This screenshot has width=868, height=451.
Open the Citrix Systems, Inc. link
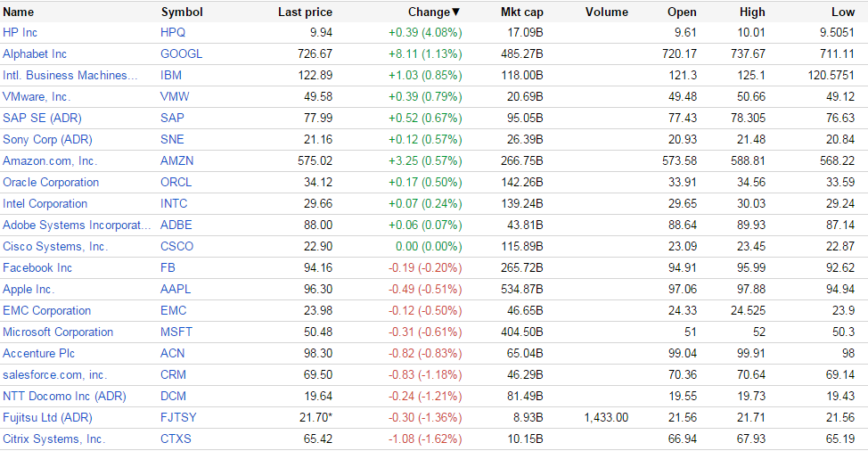pyautogui.click(x=53, y=439)
